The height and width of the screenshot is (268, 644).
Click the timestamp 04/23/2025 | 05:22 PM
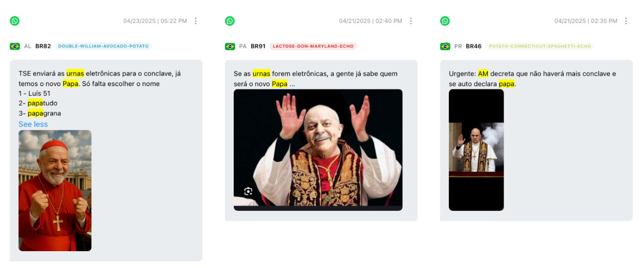(x=155, y=21)
